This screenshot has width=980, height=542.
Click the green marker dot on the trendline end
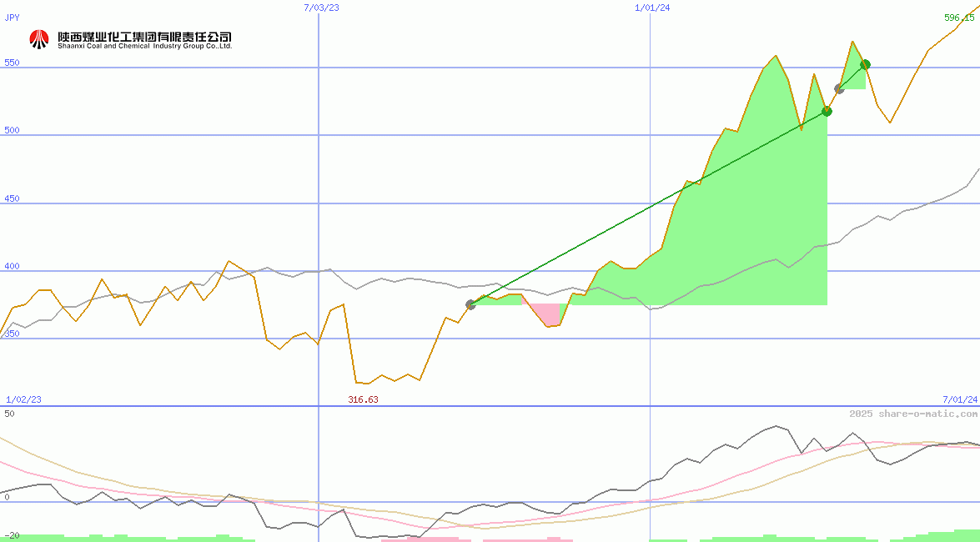pyautogui.click(x=827, y=112)
